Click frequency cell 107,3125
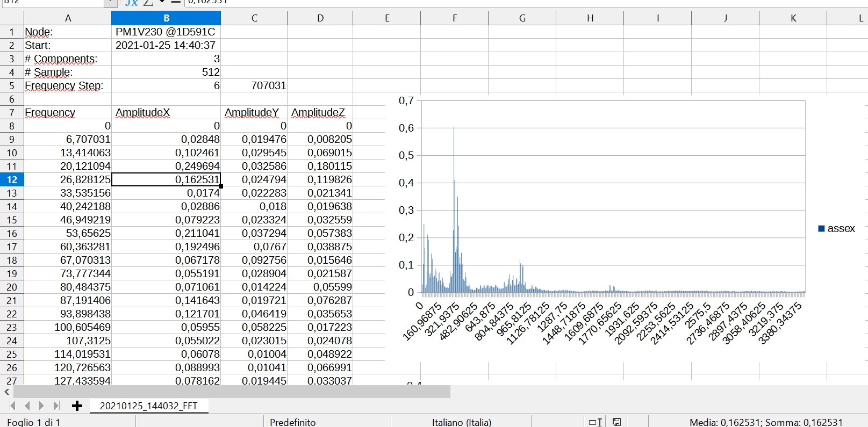Image resolution: width=868 pixels, height=427 pixels. 68,341
